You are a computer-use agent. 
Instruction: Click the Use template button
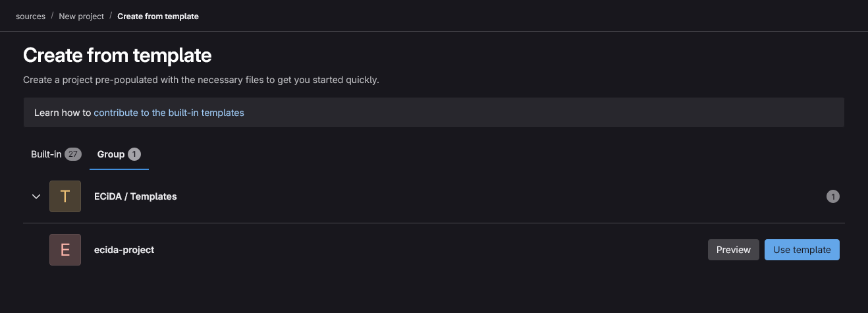802,250
